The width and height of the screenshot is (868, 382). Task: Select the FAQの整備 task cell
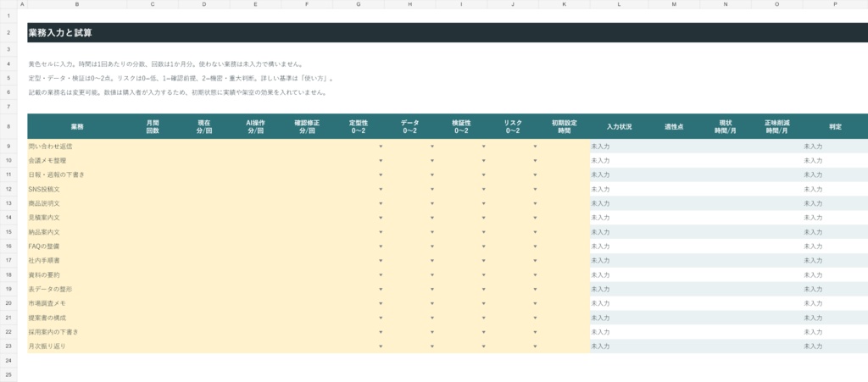pyautogui.click(x=77, y=246)
